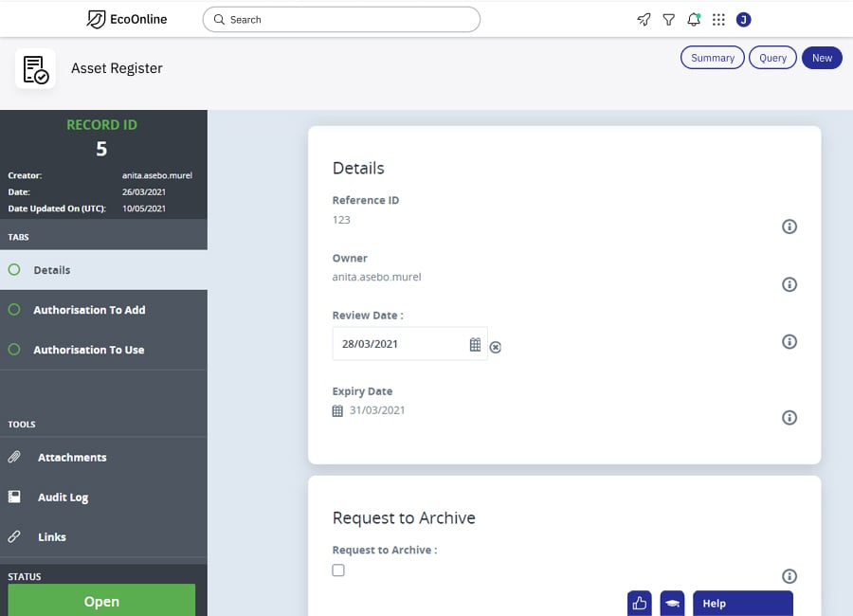
Task: Click the Asset Register module icon
Action: (x=35, y=68)
